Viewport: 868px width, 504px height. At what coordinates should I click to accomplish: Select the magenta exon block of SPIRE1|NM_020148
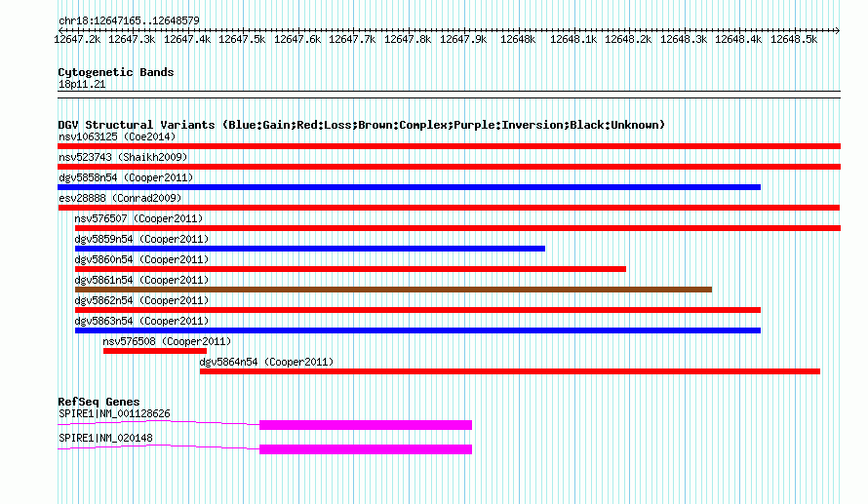pos(366,449)
